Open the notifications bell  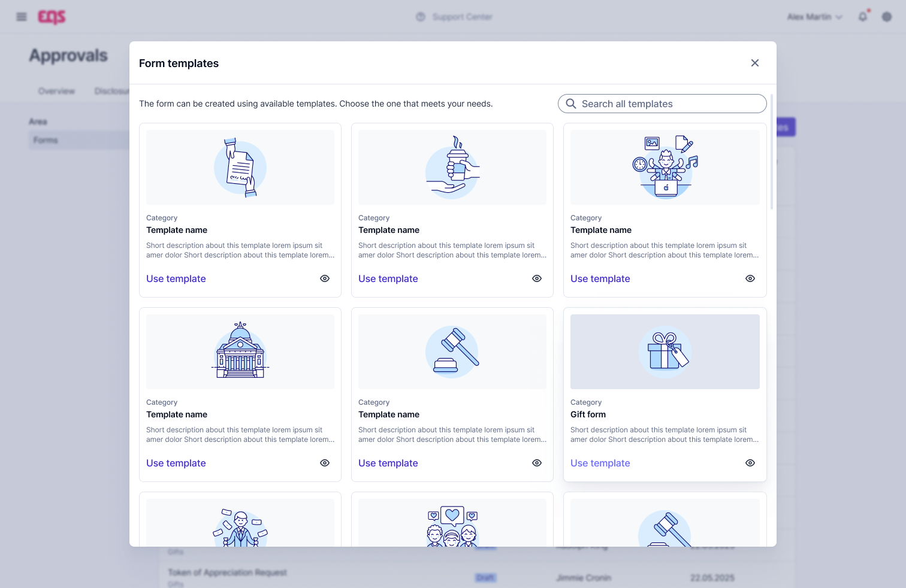863,17
